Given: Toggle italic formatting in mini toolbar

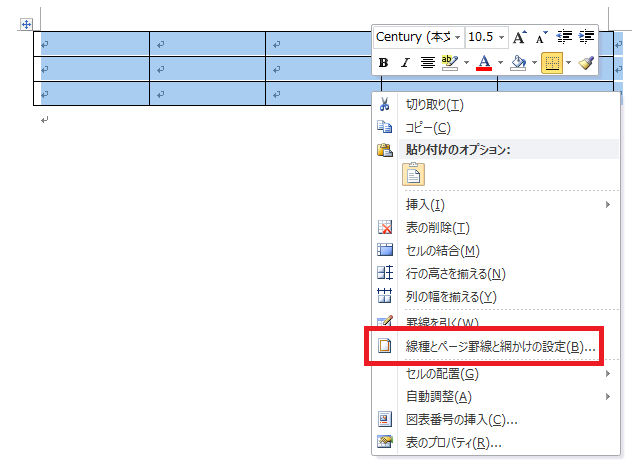Looking at the screenshot, I should (x=405, y=63).
